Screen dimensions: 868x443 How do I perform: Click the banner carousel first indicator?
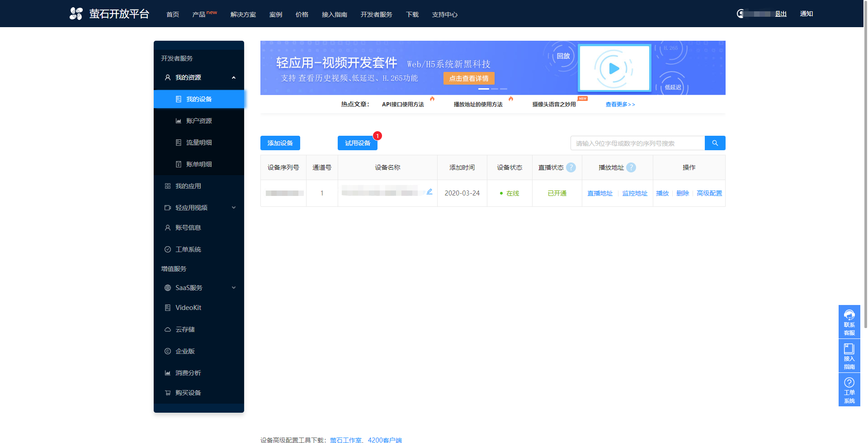click(x=484, y=89)
